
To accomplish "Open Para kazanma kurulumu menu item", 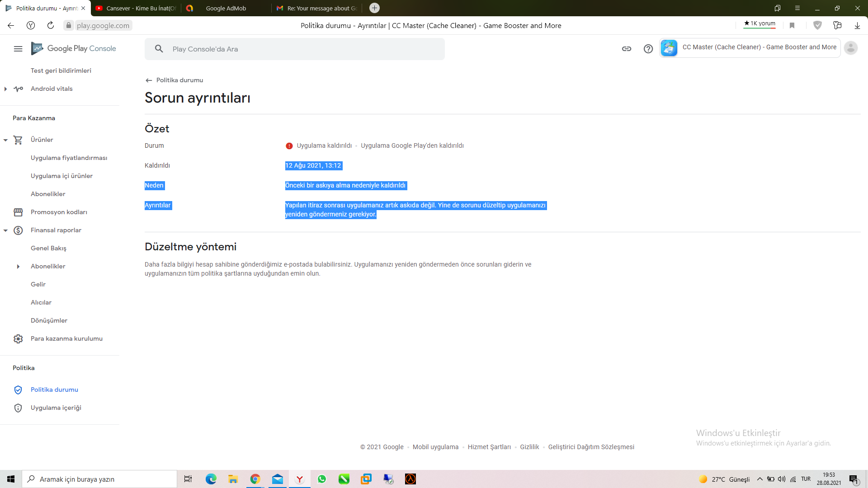I will click(x=66, y=339).
